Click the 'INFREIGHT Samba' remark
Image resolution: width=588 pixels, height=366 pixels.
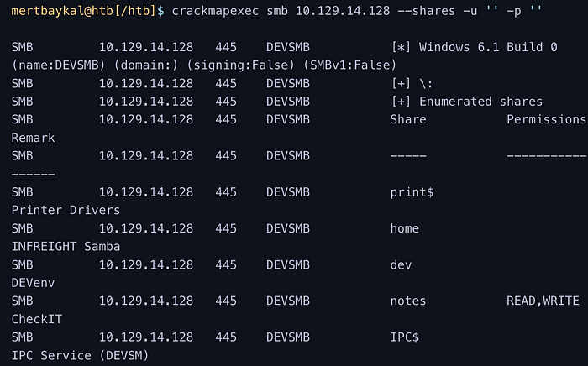[66, 247]
